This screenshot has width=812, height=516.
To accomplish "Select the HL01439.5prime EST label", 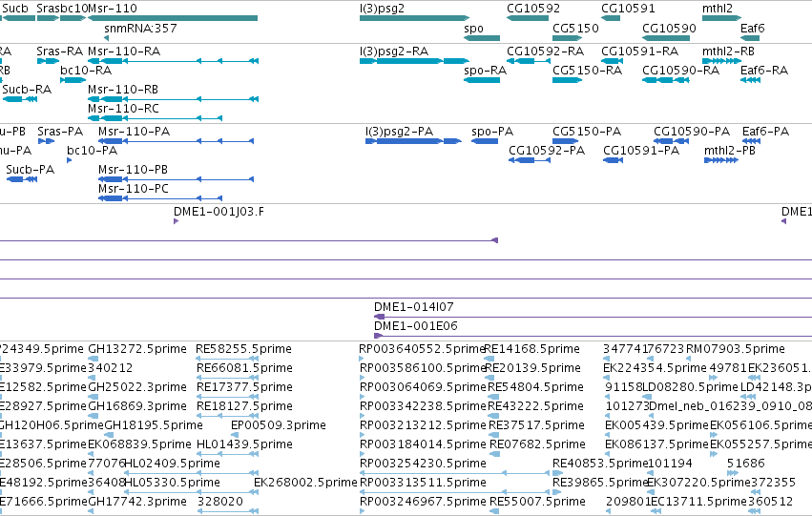I will 244,444.
